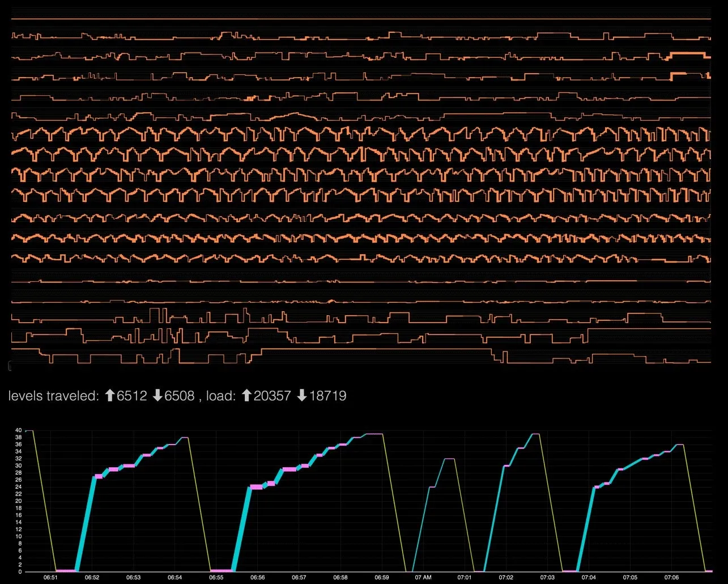Screen dimensions: 728x584
Task: Click the level 30 y-axis label
Action: (18, 466)
